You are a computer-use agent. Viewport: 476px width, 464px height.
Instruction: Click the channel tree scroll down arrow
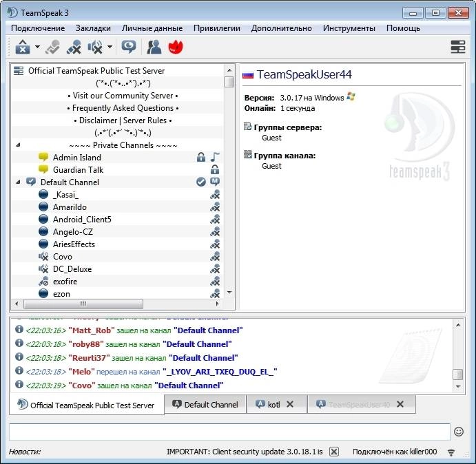pos(229,293)
